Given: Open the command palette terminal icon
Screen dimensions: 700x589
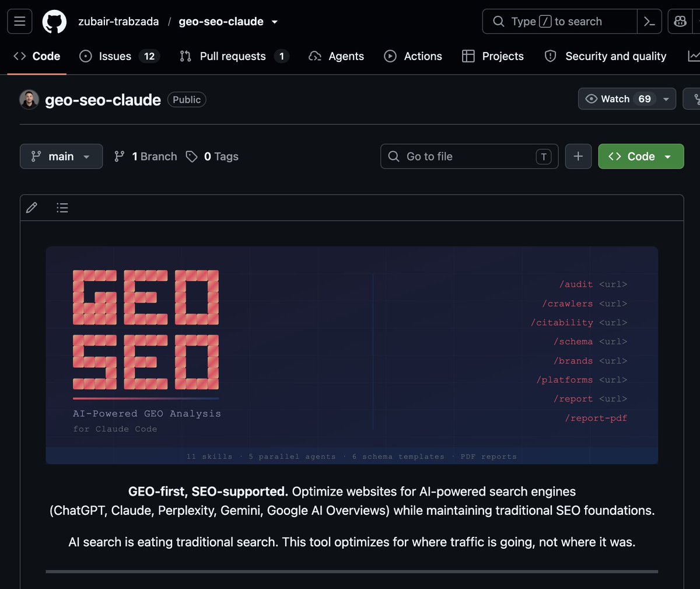Looking at the screenshot, I should point(649,22).
